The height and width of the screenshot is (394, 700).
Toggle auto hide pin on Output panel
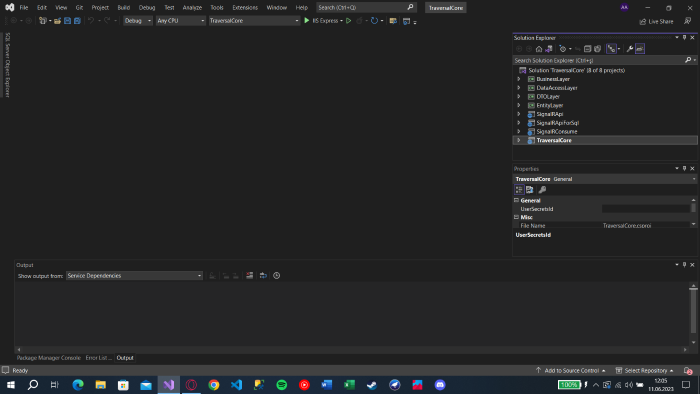click(684, 265)
